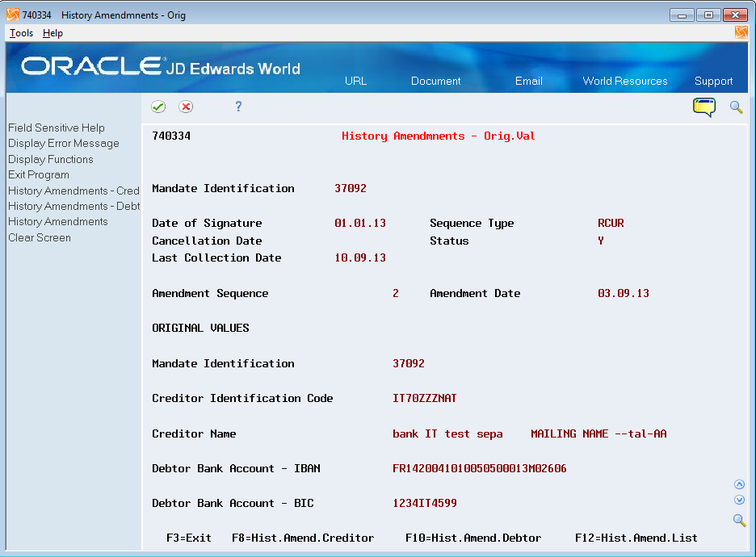Screen dimensions: 756x557
Task: Choose Exit Program from the sidebar
Action: (x=39, y=174)
